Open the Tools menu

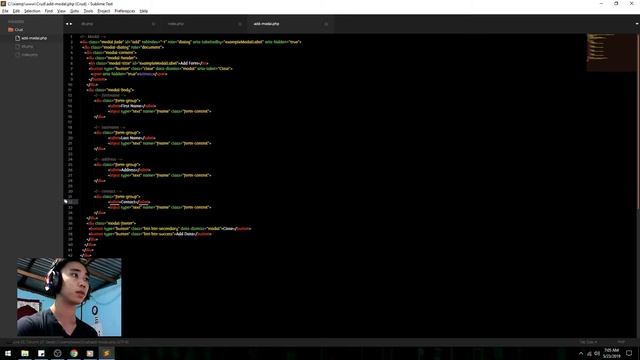coord(88,11)
